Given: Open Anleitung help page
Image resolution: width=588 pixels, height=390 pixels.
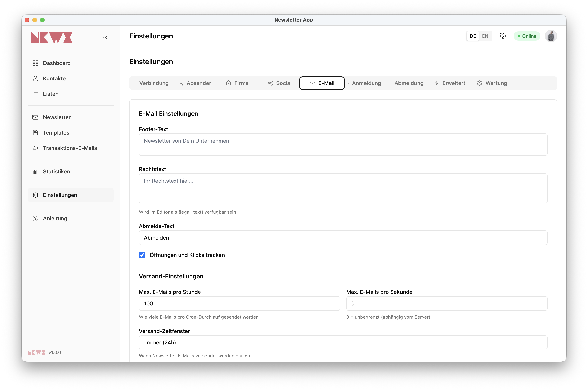Looking at the screenshot, I should (55, 218).
